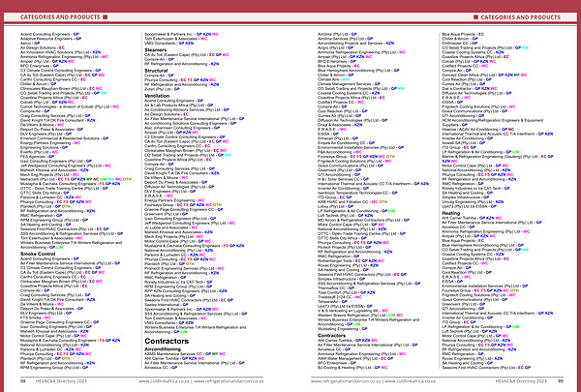Select the 'Climate Aire' entry
The width and height of the screenshot is (581, 392).
pos(333,79)
